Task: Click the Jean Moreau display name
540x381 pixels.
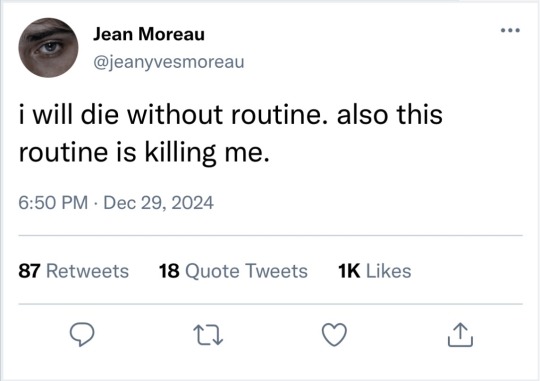Action: pos(149,34)
